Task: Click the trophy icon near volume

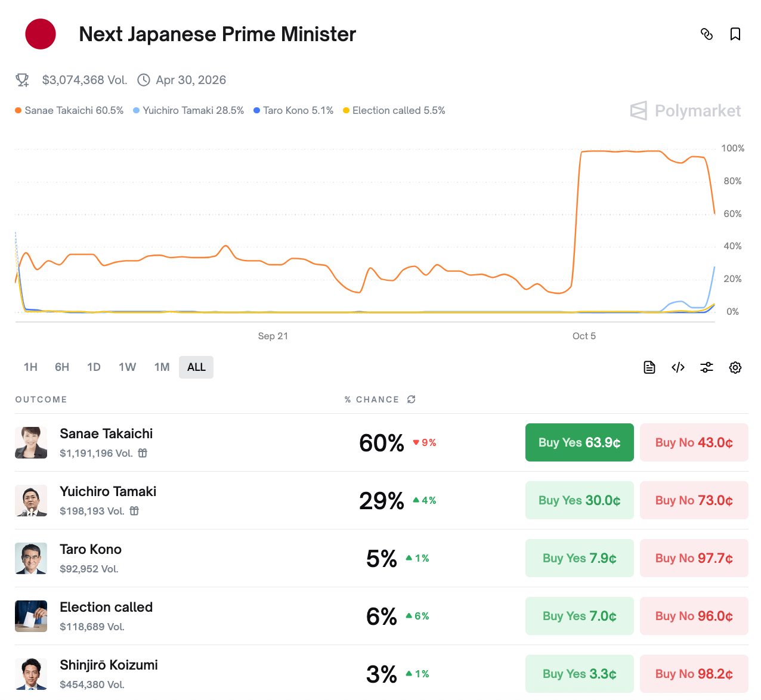Action: pyautogui.click(x=23, y=80)
